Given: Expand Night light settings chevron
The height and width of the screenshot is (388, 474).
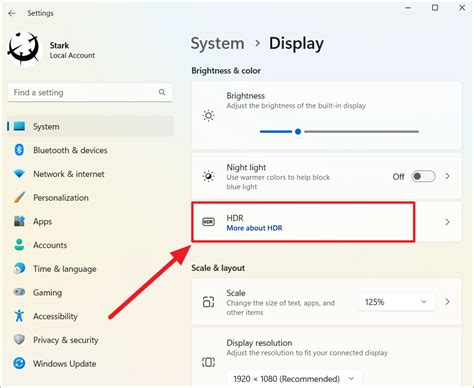Looking at the screenshot, I should tap(448, 176).
